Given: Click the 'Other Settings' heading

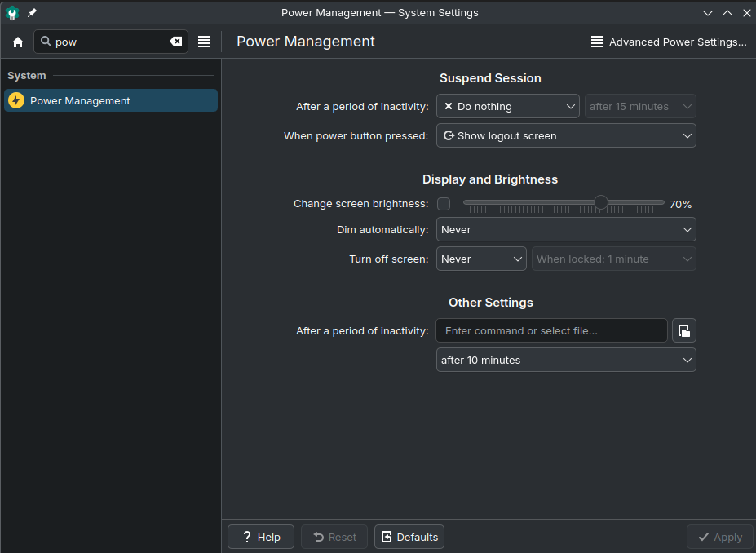Looking at the screenshot, I should (x=491, y=303).
